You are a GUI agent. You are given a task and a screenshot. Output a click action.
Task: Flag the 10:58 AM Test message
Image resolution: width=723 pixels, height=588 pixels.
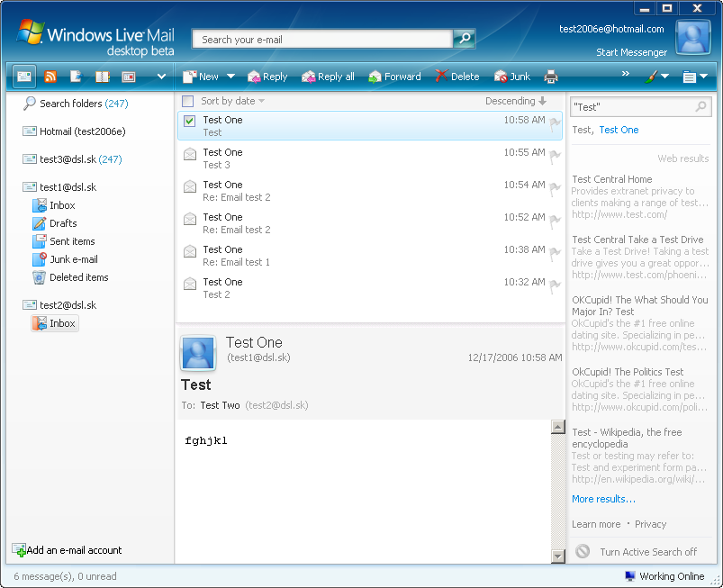[556, 123]
